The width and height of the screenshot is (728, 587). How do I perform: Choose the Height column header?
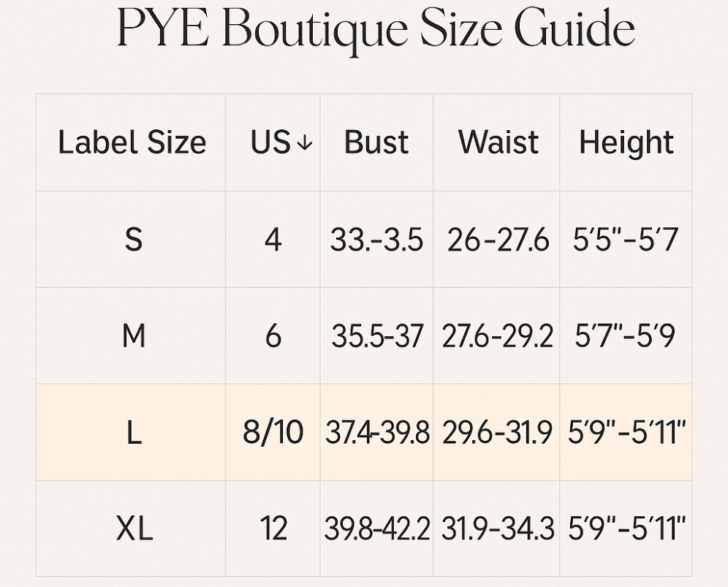point(626,142)
